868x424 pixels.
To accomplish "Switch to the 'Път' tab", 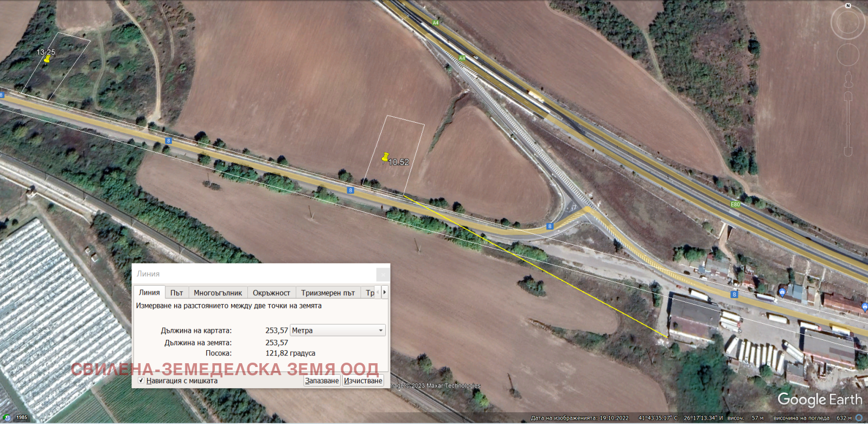I will (x=176, y=293).
